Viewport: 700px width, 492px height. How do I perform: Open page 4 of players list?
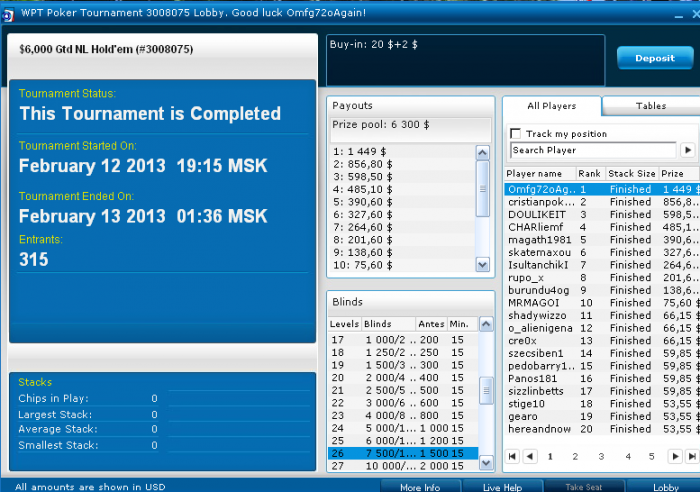tap(628, 456)
